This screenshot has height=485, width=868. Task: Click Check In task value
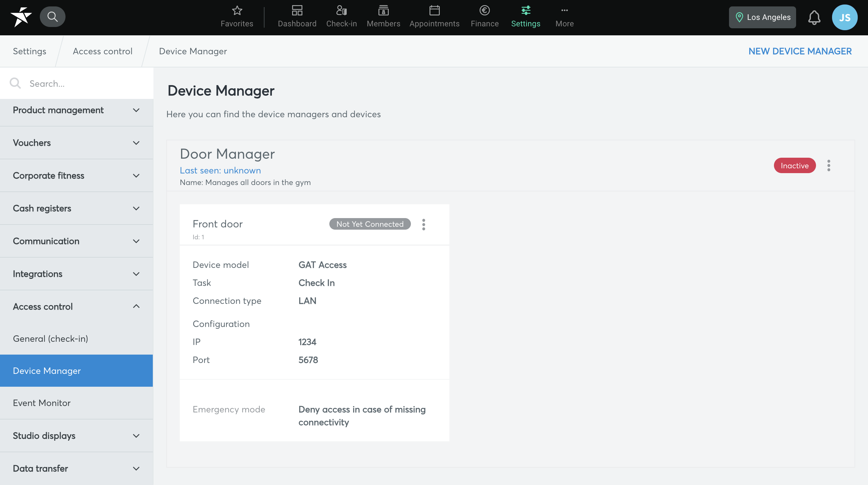(x=317, y=283)
